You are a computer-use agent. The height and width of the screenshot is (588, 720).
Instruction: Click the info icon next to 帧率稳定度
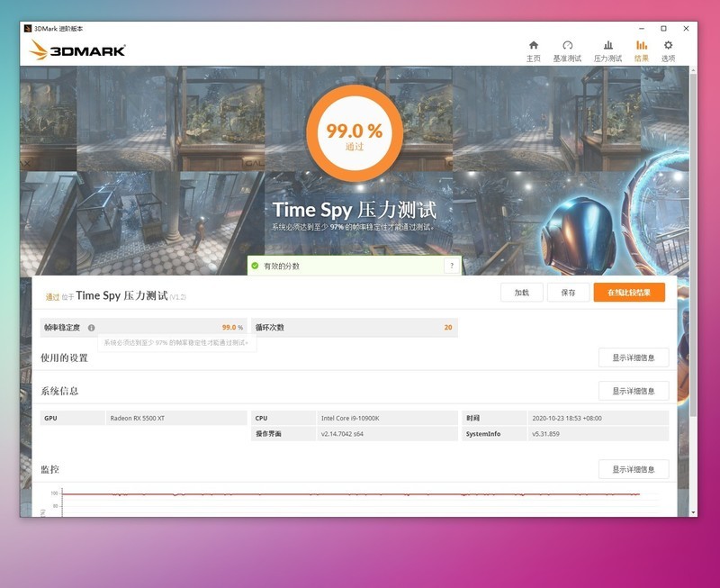pos(92,328)
